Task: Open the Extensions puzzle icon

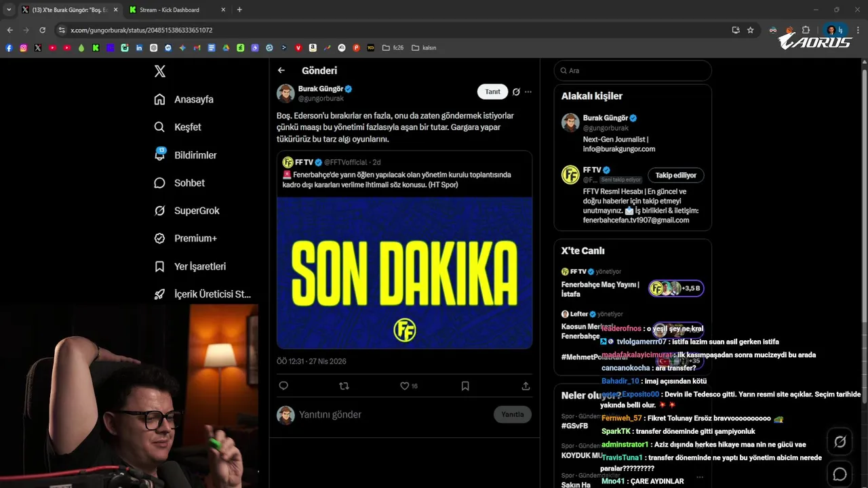Action: pyautogui.click(x=806, y=30)
